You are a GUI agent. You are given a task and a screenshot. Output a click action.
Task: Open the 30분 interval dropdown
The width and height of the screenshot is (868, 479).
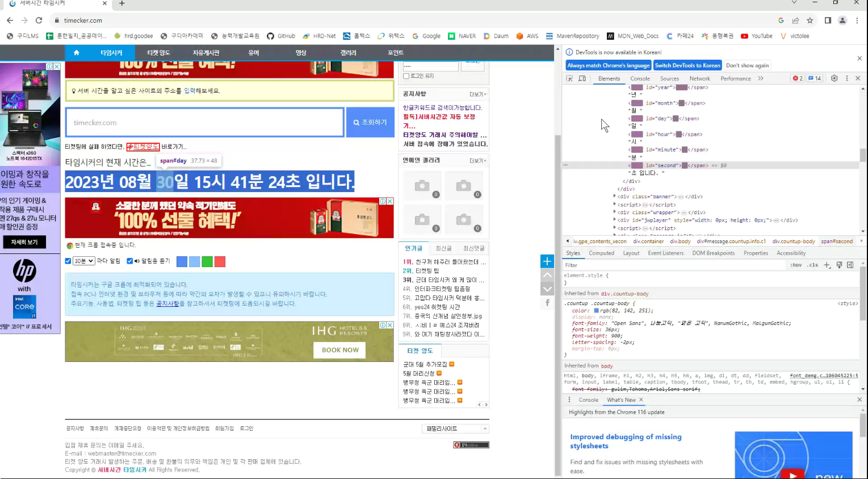tap(83, 261)
